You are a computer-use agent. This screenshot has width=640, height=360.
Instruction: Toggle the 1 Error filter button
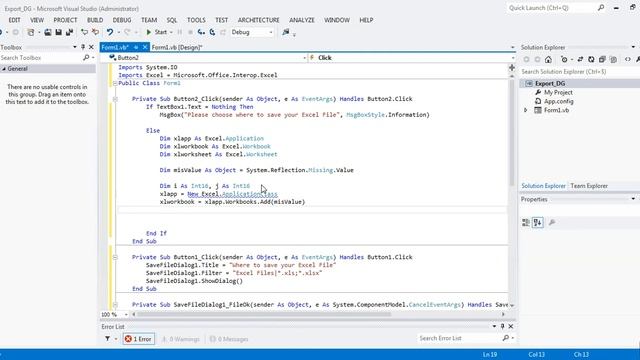pos(138,339)
